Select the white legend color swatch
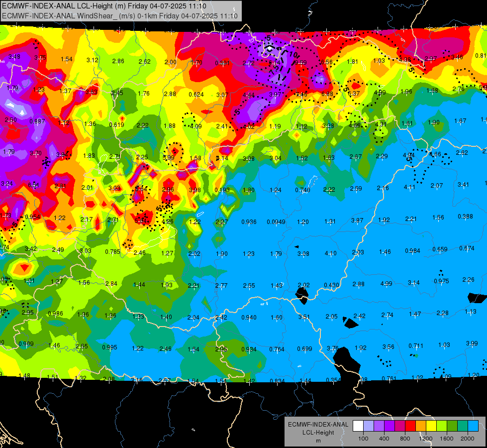The width and height of the screenshot is (487, 448). click(x=358, y=426)
